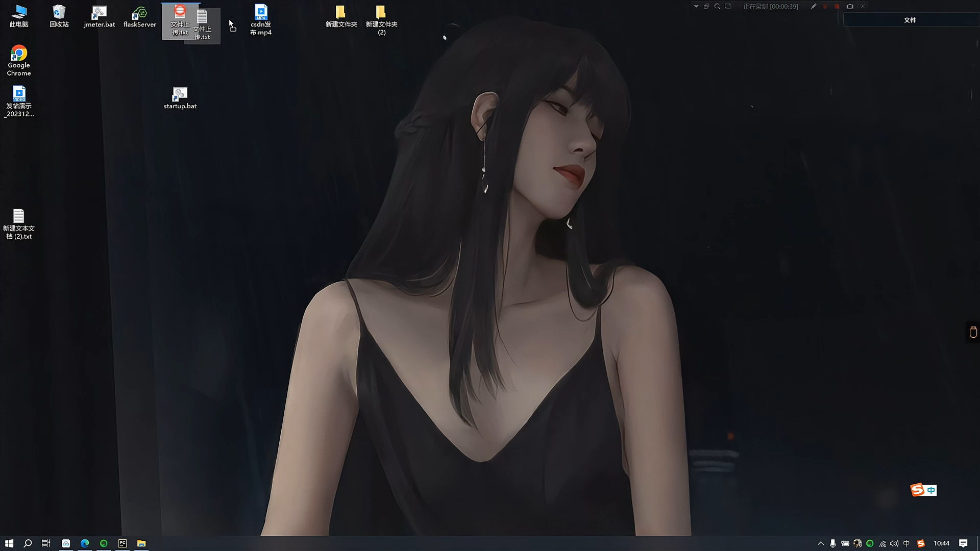The width and height of the screenshot is (980, 551).
Task: Click the magnifier zoom icon in recorder toolbar
Action: pos(717,6)
